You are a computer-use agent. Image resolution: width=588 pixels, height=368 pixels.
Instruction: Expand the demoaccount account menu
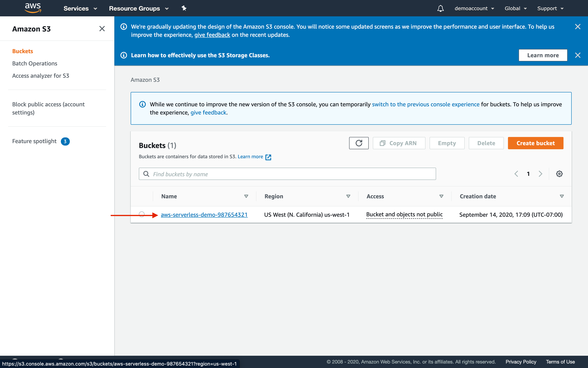click(474, 9)
